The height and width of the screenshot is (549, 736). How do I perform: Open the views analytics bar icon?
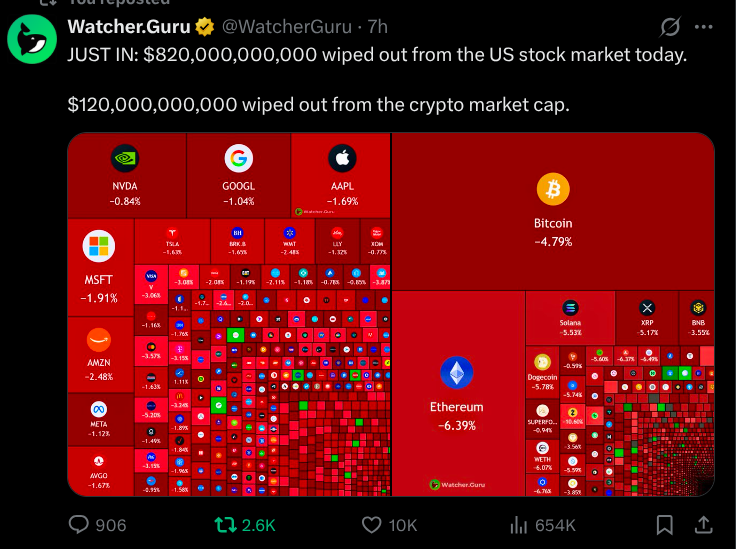pos(519,525)
